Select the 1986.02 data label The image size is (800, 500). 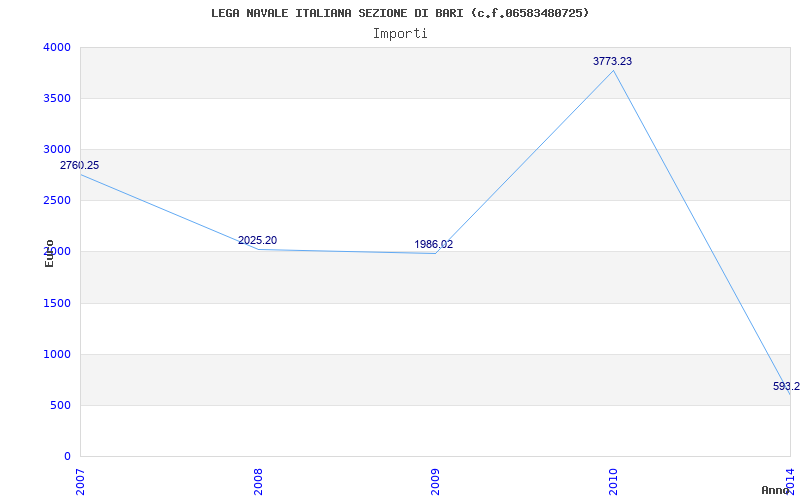pyautogui.click(x=434, y=244)
